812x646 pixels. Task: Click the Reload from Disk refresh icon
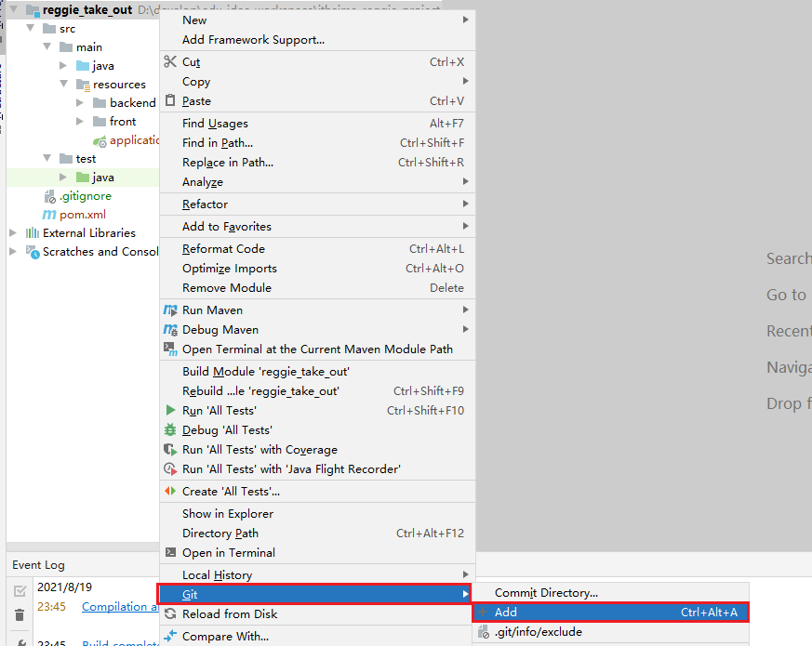170,614
